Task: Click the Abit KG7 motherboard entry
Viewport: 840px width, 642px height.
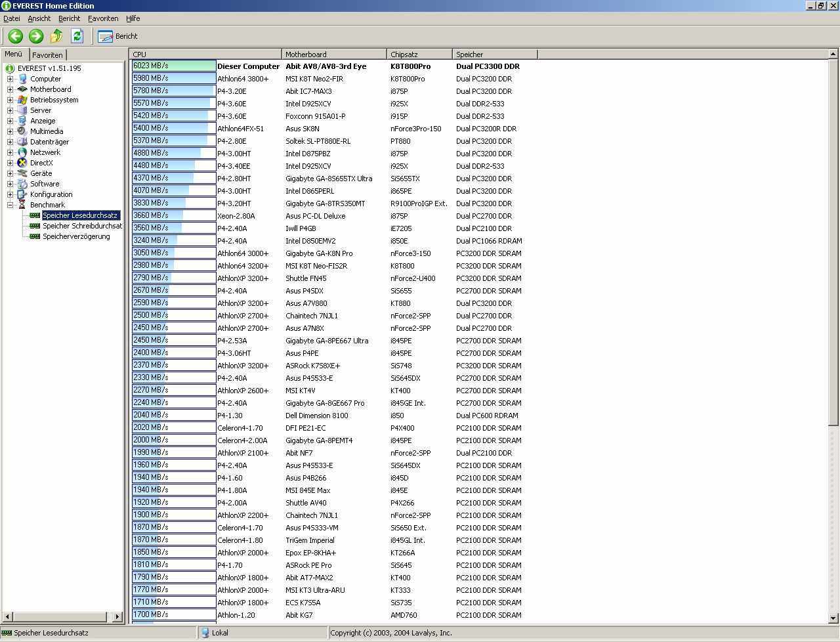Action: tap(299, 615)
